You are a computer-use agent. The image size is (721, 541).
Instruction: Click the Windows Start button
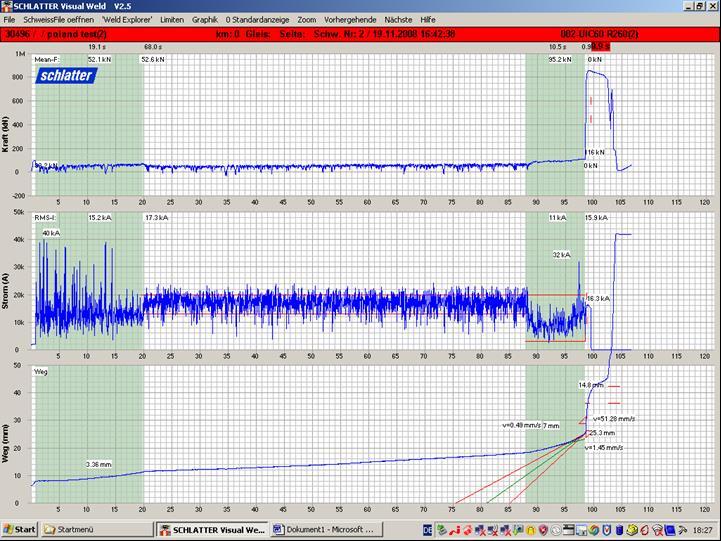point(19,530)
